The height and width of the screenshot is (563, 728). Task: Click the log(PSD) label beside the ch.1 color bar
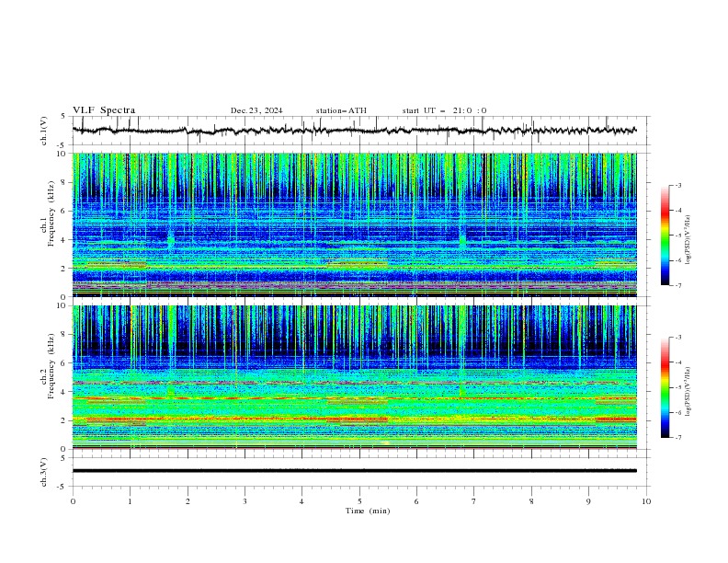tap(688, 240)
